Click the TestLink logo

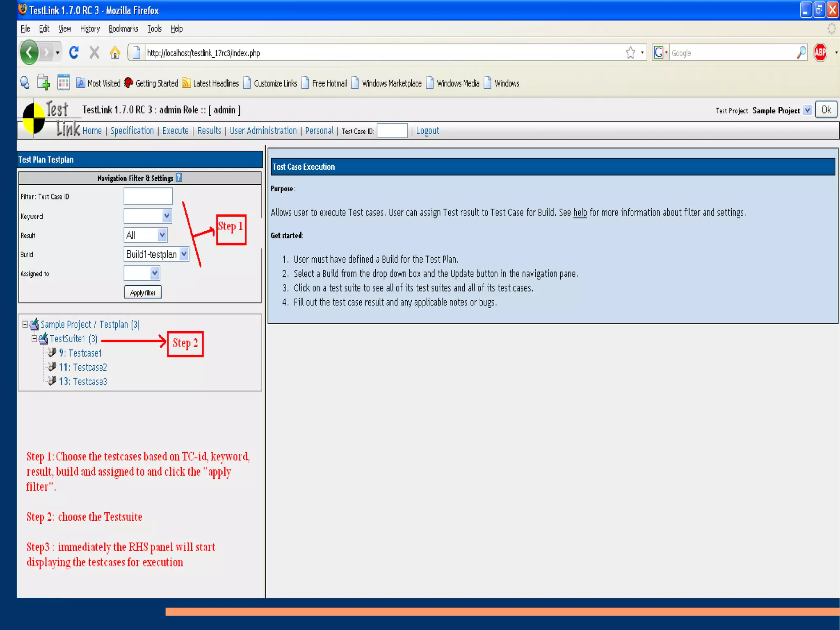click(50, 118)
